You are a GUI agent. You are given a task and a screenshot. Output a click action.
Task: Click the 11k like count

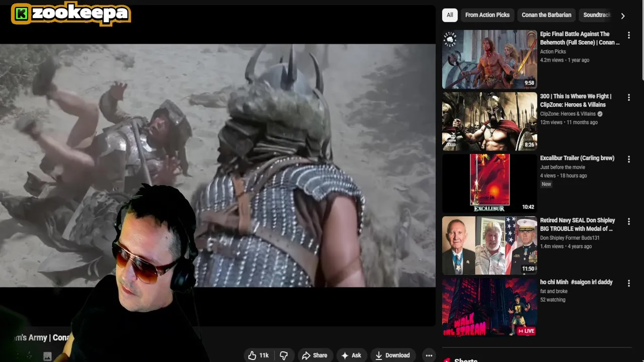pos(264,355)
